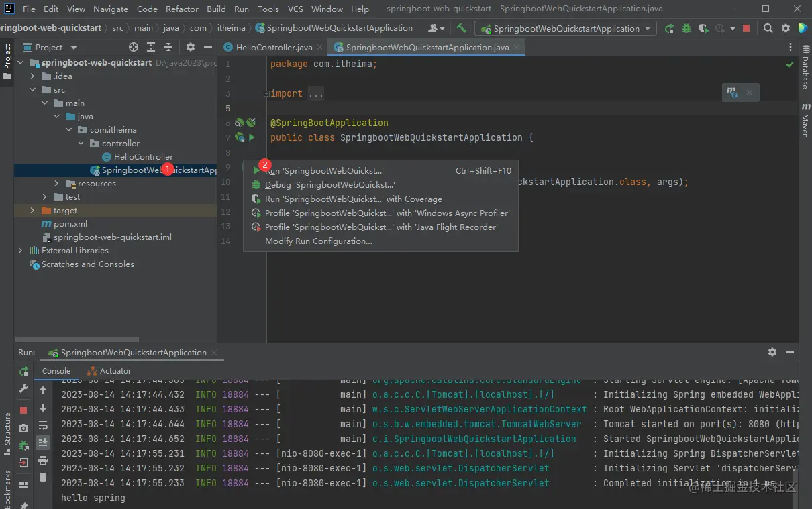Run with Coverage from main toolbar
Image resolution: width=812 pixels, height=509 pixels.
pyautogui.click(x=703, y=28)
